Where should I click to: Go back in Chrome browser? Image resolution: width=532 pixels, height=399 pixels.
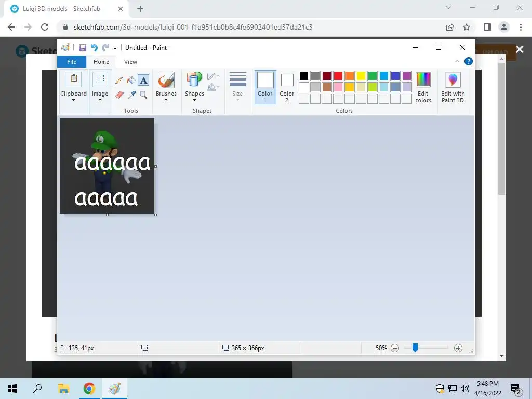point(11,27)
